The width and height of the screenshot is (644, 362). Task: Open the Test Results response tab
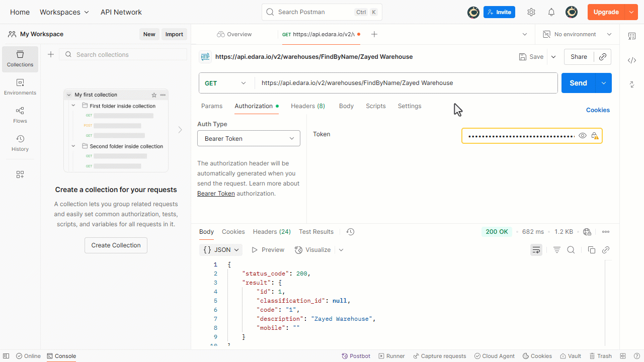click(x=316, y=232)
